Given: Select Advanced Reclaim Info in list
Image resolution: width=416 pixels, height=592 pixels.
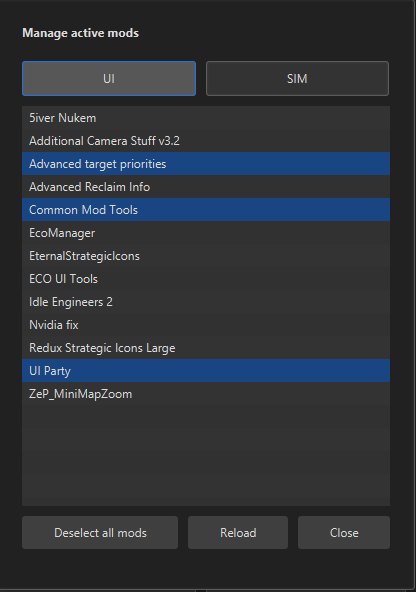Looking at the screenshot, I should click(x=206, y=187).
